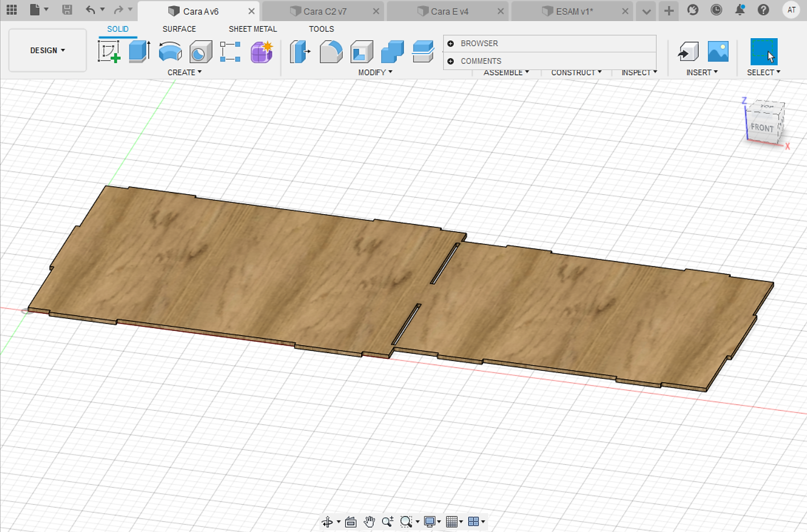
Task: Expand the document tabs overflow list
Action: click(x=646, y=11)
